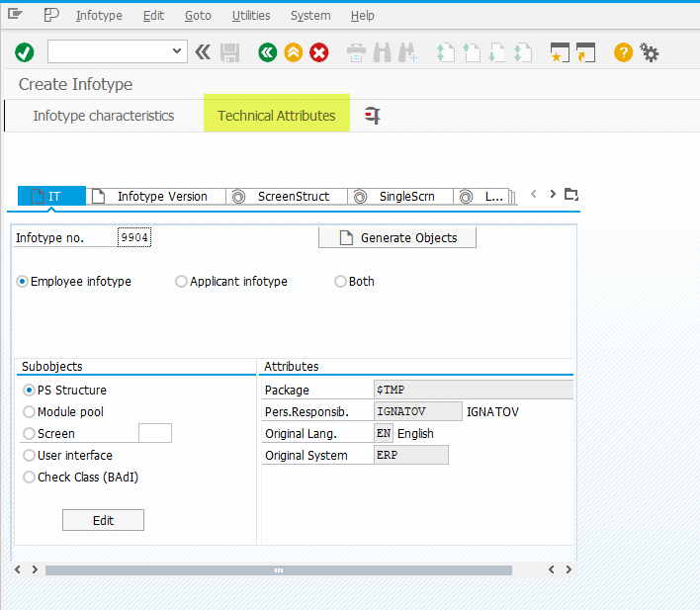700x610 pixels.
Task: Click the far-left scroll left arrow
Action: click(18, 569)
